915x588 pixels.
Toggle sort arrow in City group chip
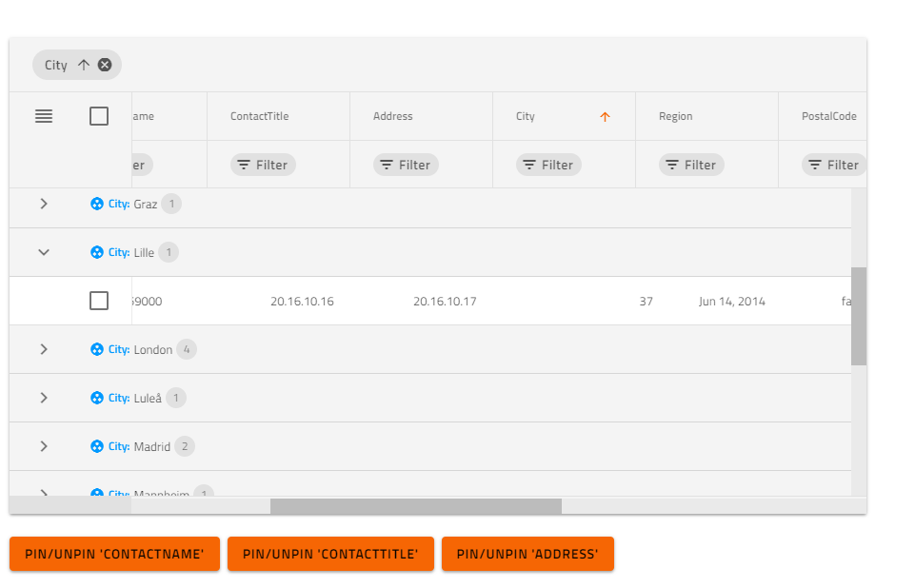[84, 65]
